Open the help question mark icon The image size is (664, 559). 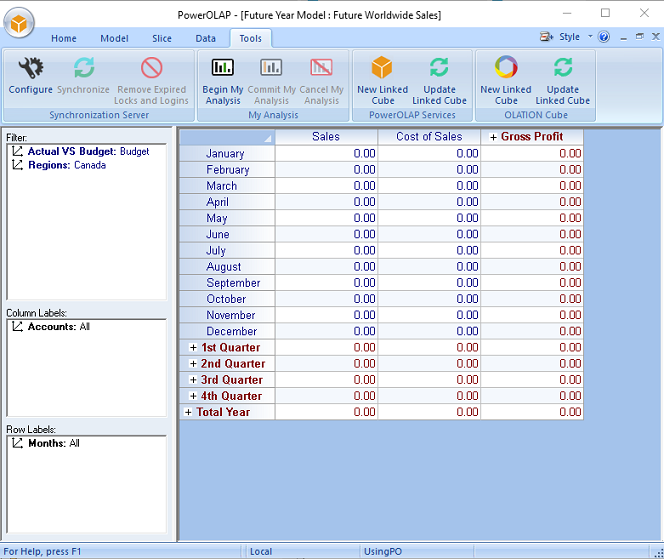(604, 37)
